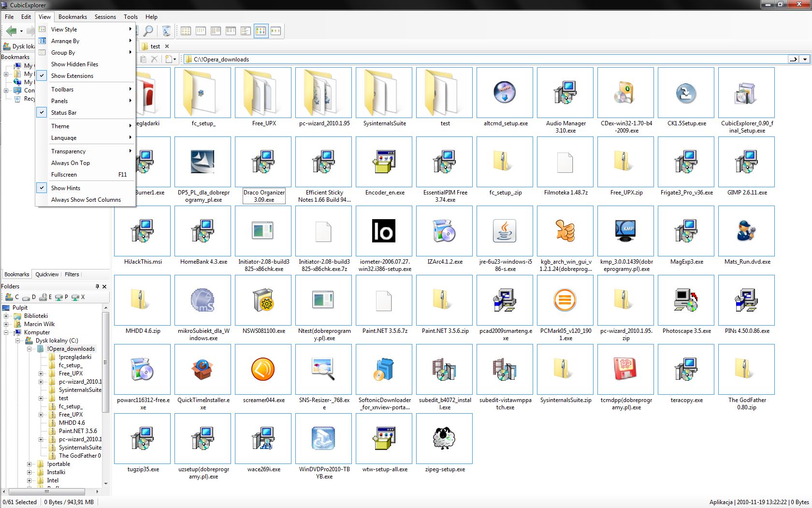The width and height of the screenshot is (812, 508).
Task: Select the SysinternalsSuite folder thumbnail
Action: point(384,92)
